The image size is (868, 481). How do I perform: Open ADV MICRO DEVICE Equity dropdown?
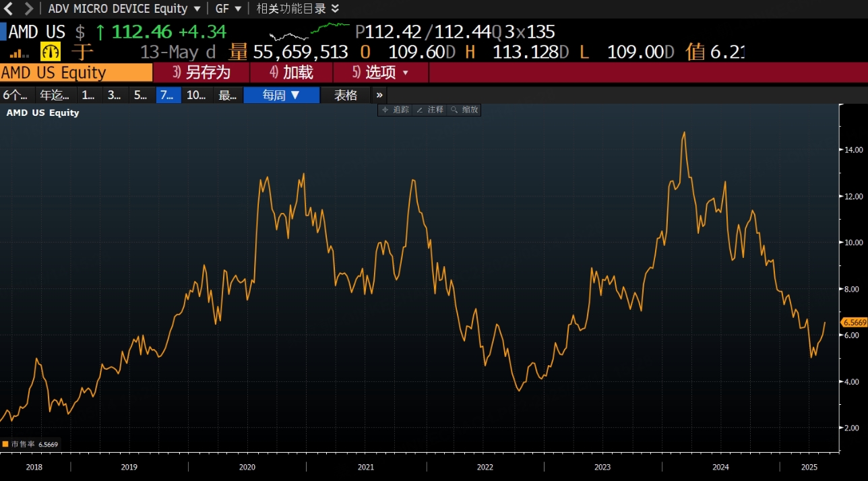click(x=124, y=9)
